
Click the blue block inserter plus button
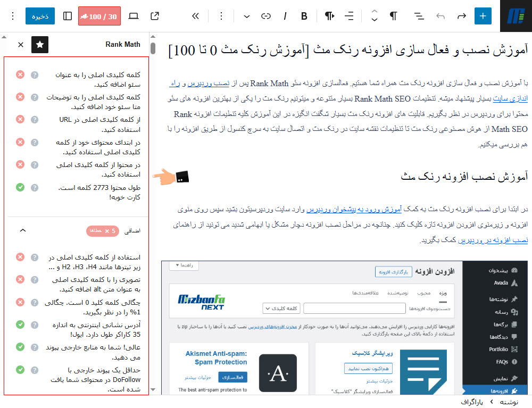[x=483, y=16]
